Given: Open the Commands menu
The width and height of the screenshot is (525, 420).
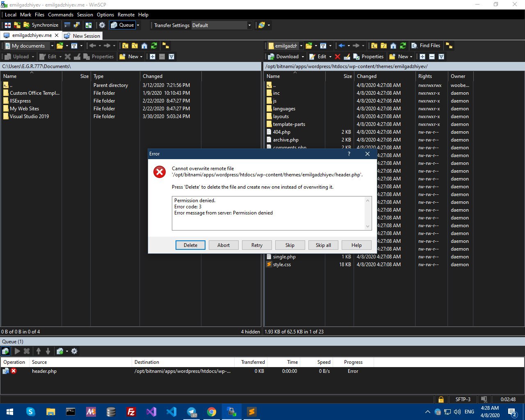Looking at the screenshot, I should coord(61,14).
